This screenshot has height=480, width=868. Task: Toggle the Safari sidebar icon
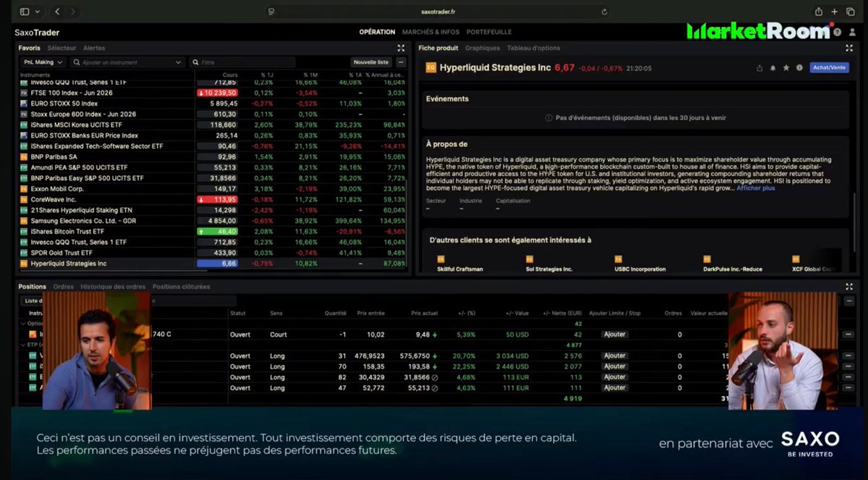(x=25, y=12)
